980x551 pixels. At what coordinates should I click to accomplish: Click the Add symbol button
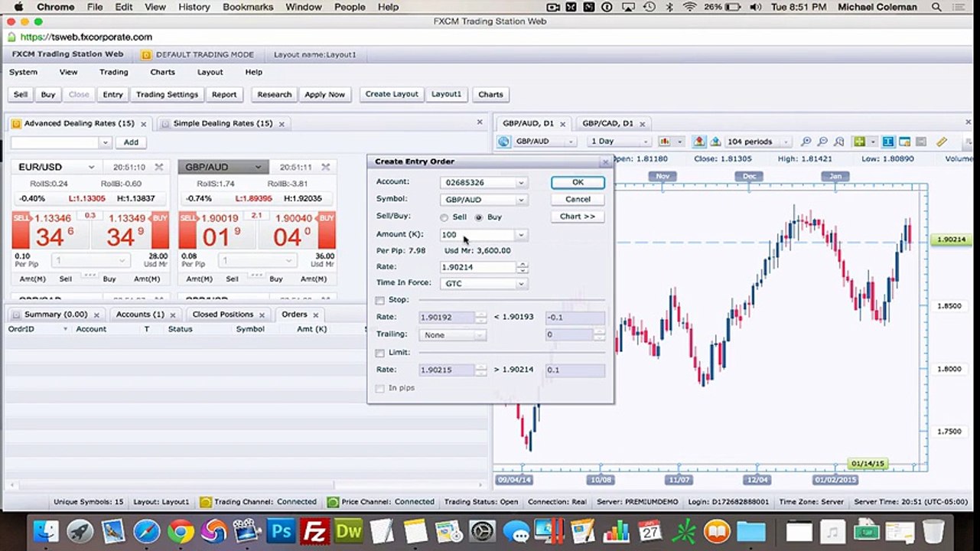tap(131, 142)
